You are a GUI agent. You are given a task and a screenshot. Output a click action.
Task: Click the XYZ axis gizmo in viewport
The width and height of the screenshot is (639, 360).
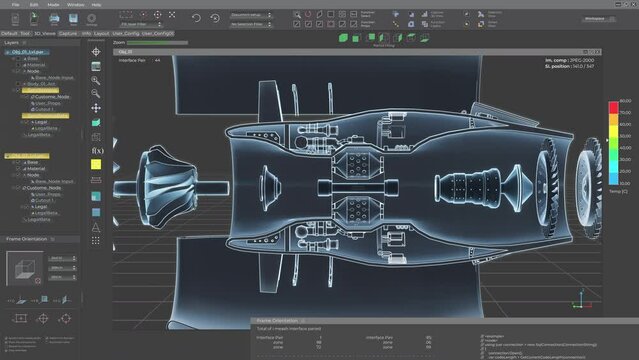tap(582, 299)
